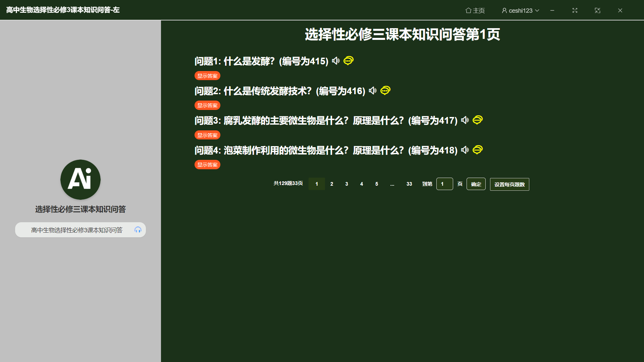644x362 pixels.
Task: Click the Ai logo in left panel
Action: (80, 180)
